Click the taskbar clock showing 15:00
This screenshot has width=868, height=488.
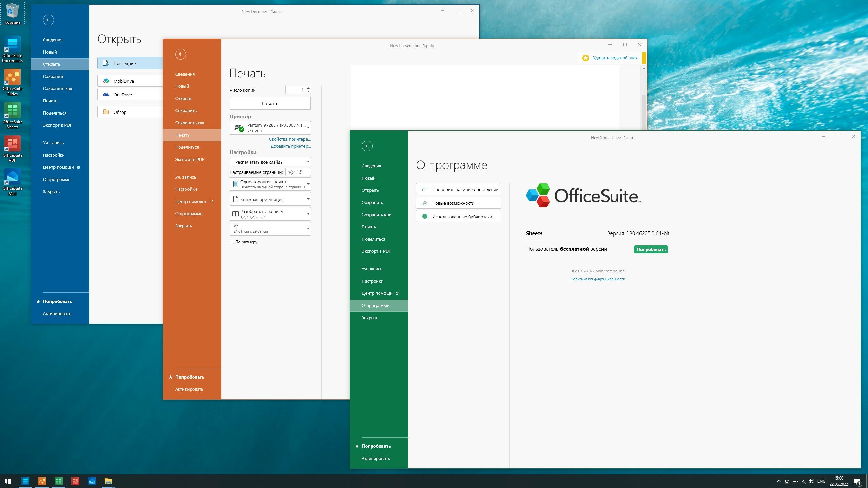[839, 481]
